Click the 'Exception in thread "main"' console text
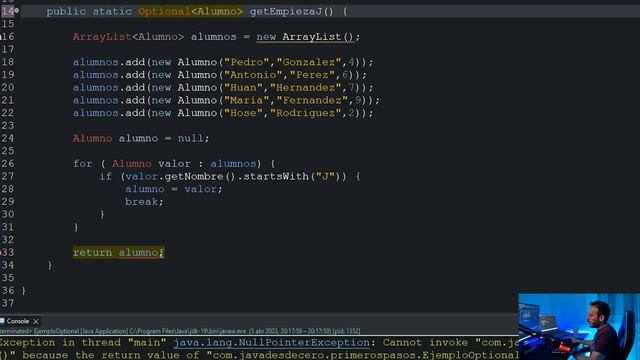This screenshot has width=640, height=360. tap(83, 342)
